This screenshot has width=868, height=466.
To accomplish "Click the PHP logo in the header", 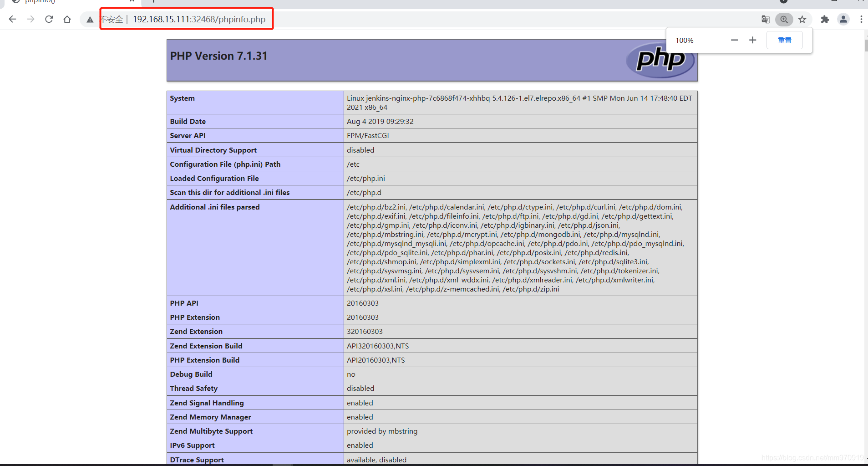I will 660,60.
